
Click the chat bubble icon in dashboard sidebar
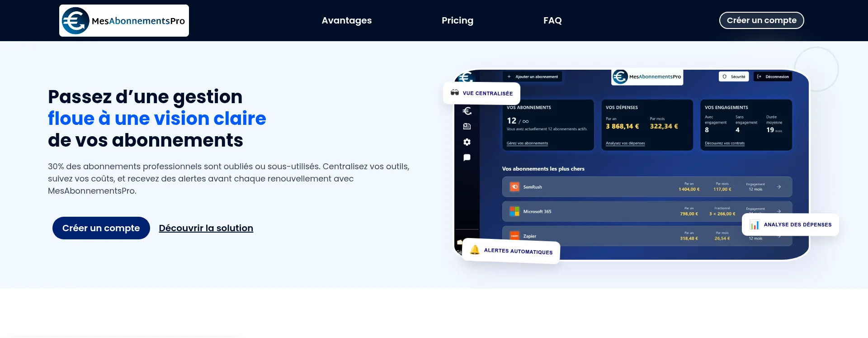pyautogui.click(x=467, y=157)
